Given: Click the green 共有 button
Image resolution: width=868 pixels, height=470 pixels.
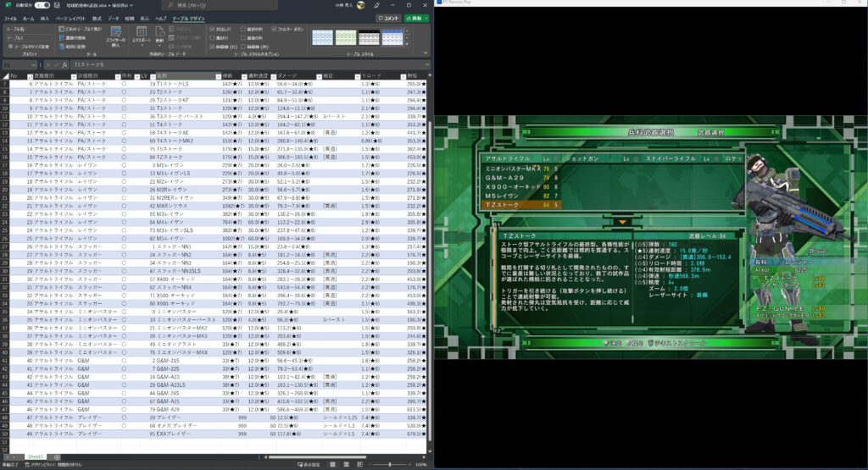Looking at the screenshot, I should coord(415,19).
